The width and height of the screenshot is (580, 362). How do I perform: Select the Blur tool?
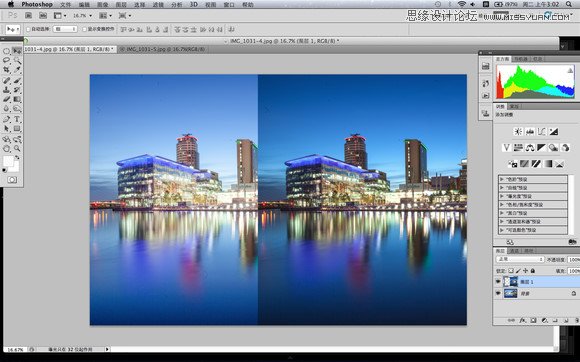click(6, 108)
